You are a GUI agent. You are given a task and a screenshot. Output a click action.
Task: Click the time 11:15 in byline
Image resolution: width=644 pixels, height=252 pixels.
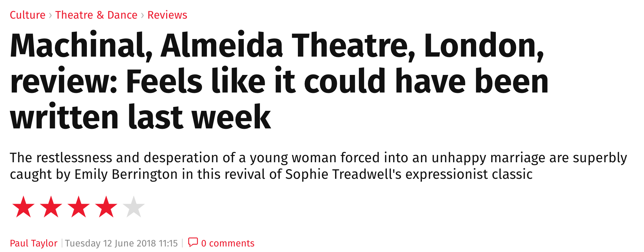pos(168,243)
